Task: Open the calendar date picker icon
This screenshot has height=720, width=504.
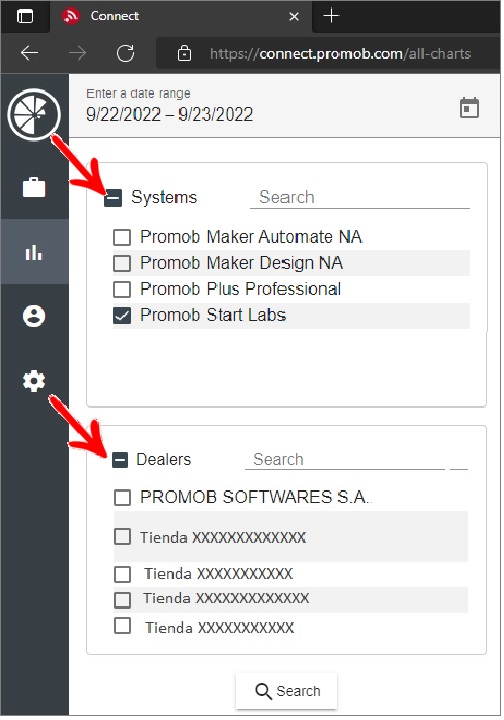Action: (469, 108)
